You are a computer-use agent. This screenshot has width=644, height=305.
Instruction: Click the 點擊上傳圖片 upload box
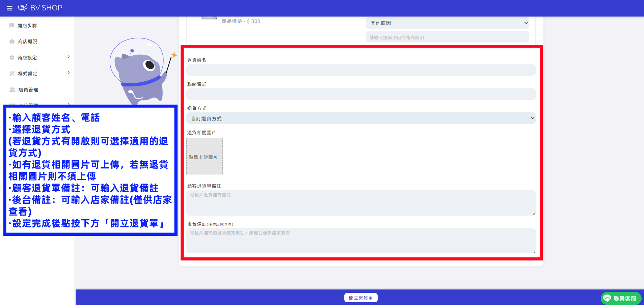click(x=205, y=156)
